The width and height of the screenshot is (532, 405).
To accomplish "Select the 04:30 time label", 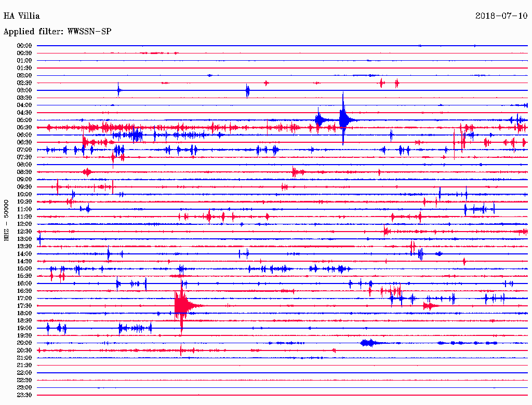I will (24, 113).
